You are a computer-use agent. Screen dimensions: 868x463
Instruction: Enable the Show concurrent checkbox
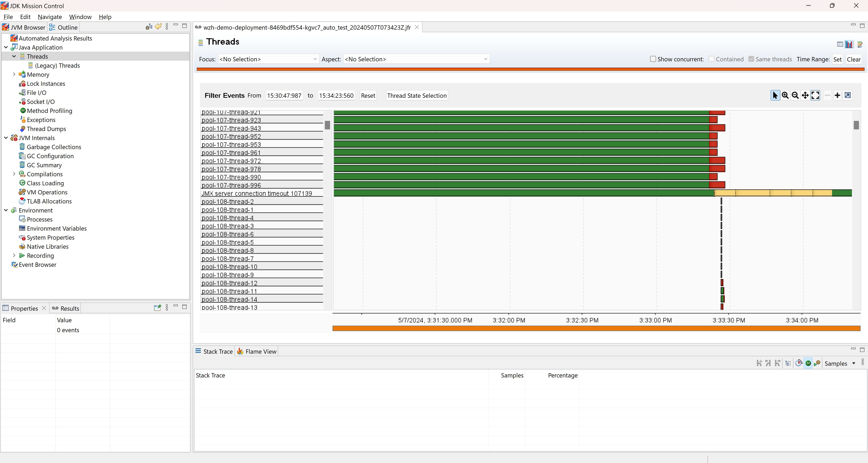[x=653, y=59]
